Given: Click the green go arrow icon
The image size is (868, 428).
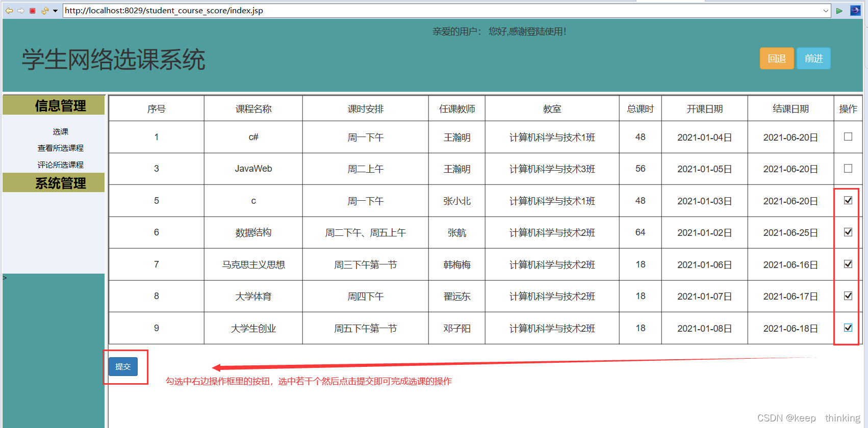Looking at the screenshot, I should tap(839, 11).
